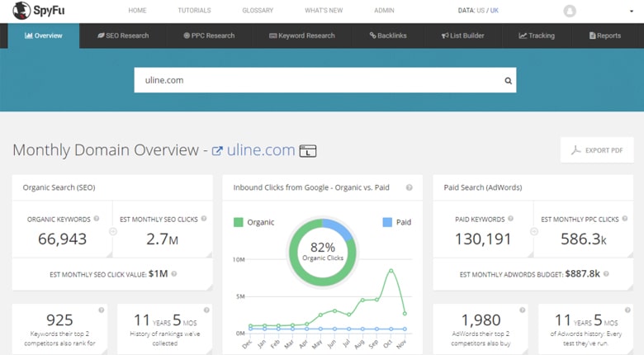This screenshot has width=644, height=355.
Task: Click the 82% Organic Clicks donut chart
Action: [x=322, y=253]
